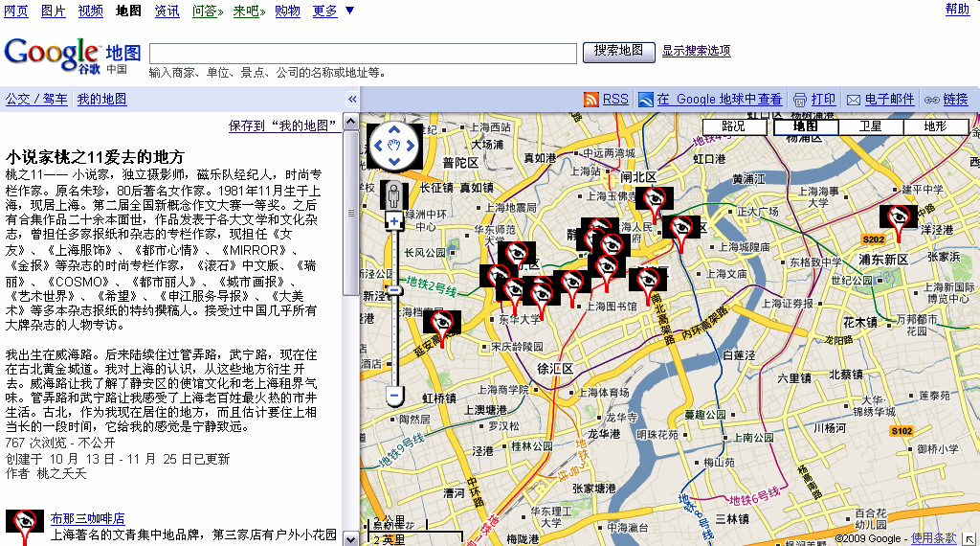This screenshot has width=980, height=546.
Task: Click 保存到“我的地图” link
Action: (284, 125)
